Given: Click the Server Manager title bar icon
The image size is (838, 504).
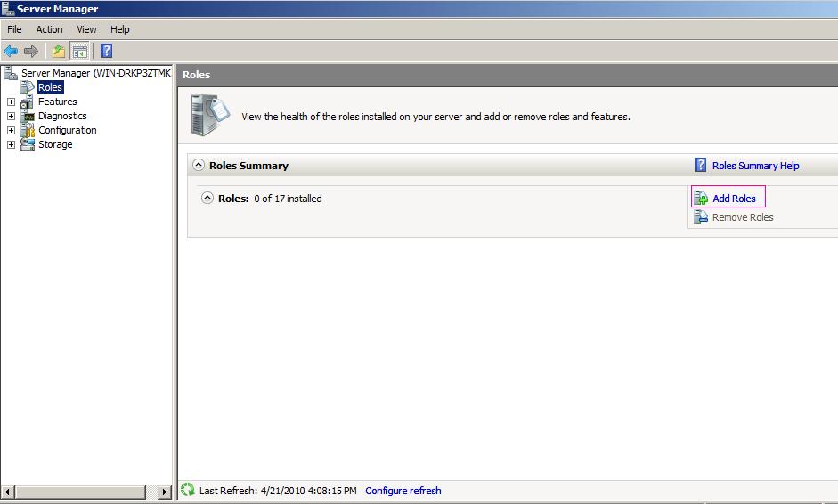Looking at the screenshot, I should coord(7,9).
